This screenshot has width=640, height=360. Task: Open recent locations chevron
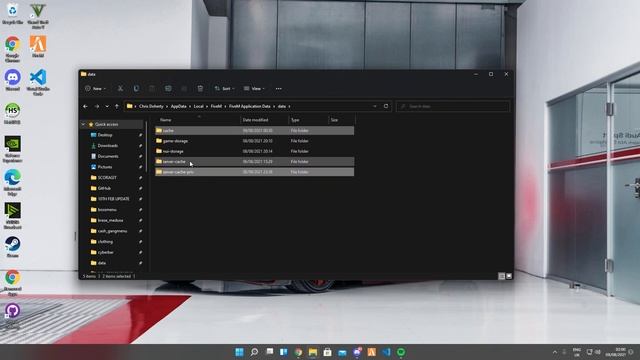point(107,106)
